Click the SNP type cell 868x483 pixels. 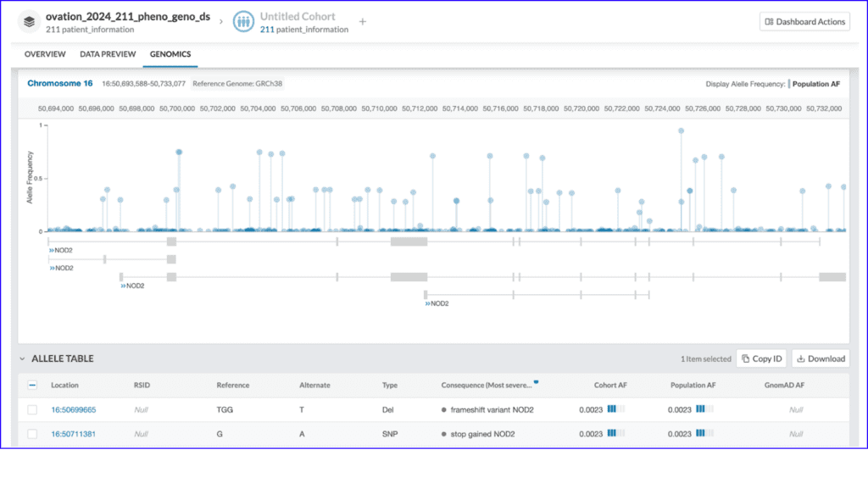point(390,435)
